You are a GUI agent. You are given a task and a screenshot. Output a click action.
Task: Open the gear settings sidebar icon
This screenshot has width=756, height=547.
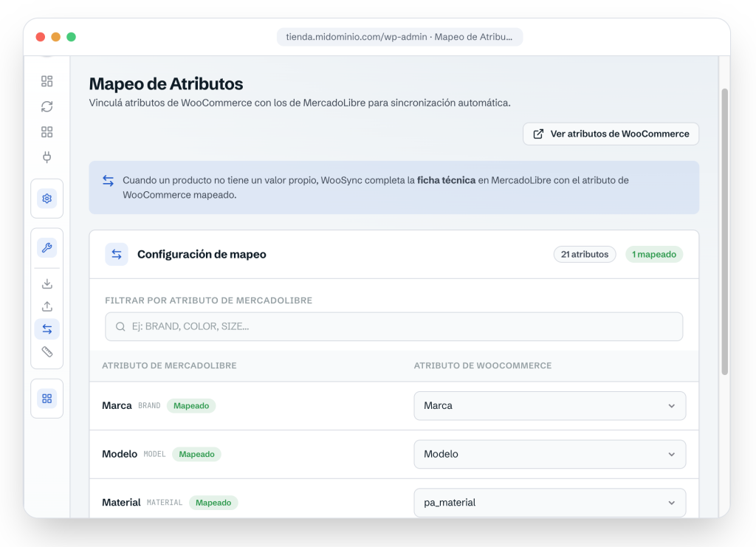coord(47,199)
